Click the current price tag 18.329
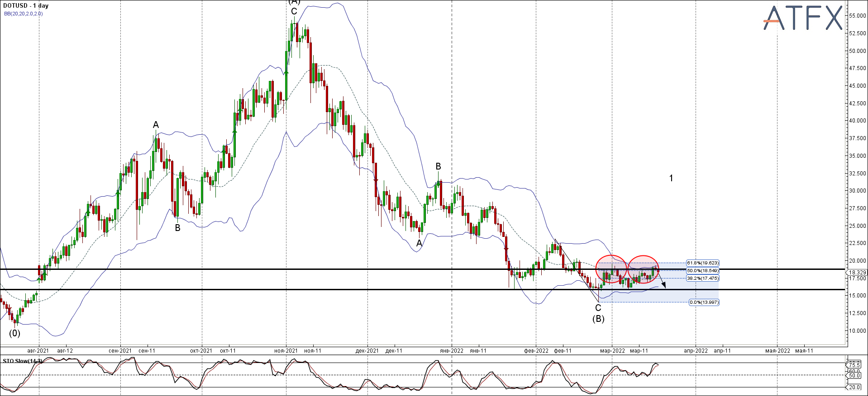 tap(857, 272)
